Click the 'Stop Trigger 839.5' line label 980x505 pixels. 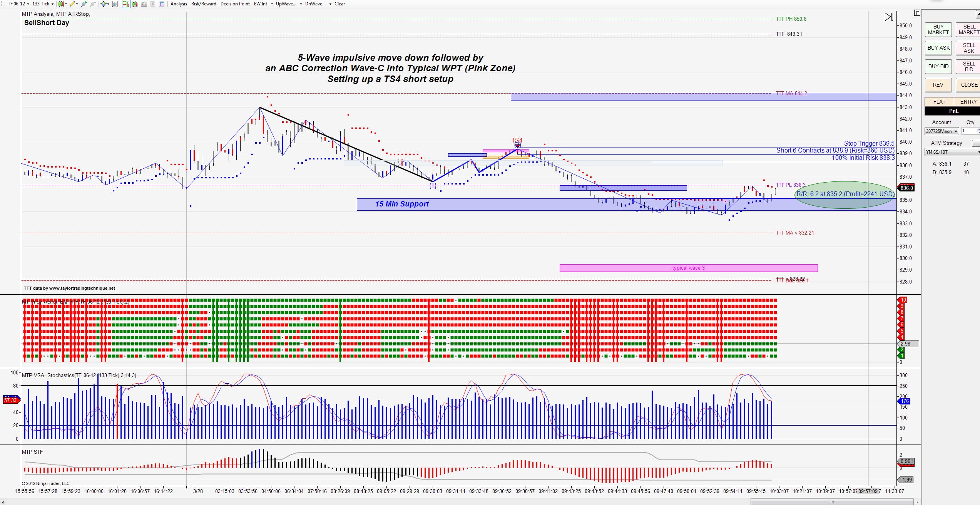coord(869,143)
